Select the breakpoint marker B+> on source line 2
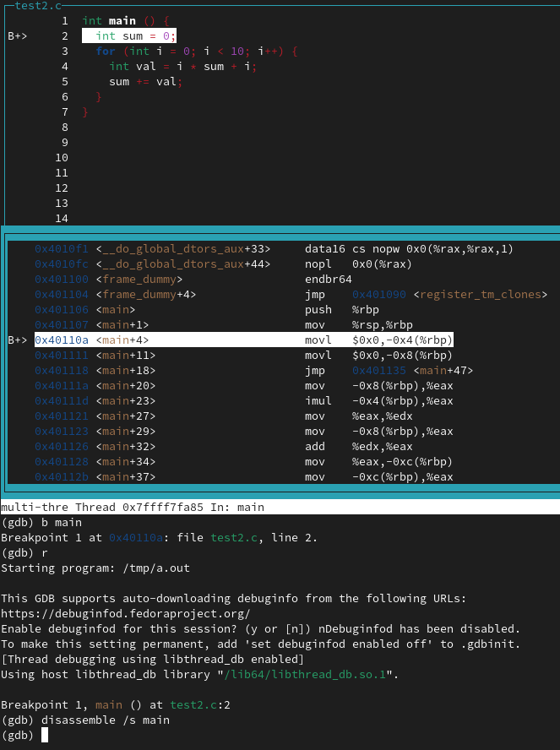560x750 pixels. [x=17, y=36]
